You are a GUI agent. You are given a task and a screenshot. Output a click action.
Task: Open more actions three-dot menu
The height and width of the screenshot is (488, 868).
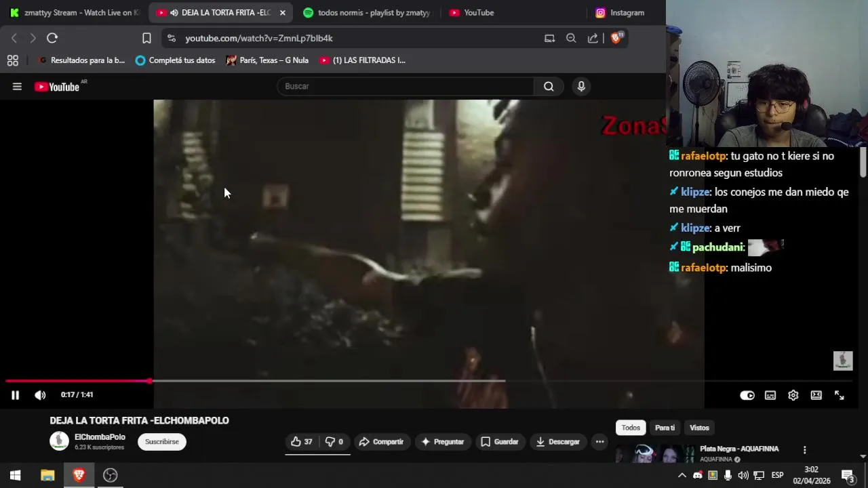(x=599, y=442)
